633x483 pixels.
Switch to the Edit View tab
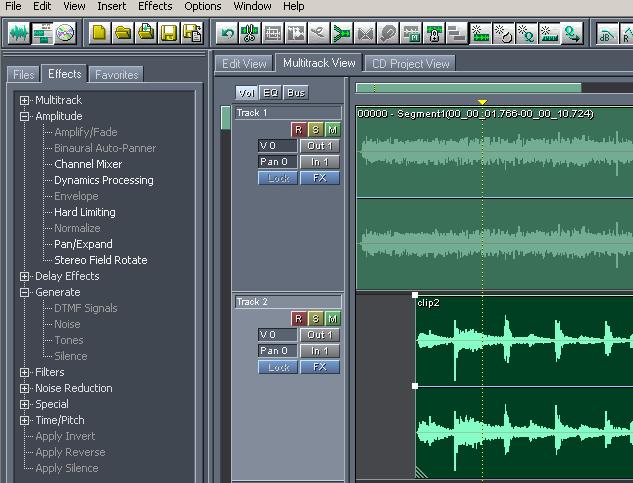(x=244, y=64)
